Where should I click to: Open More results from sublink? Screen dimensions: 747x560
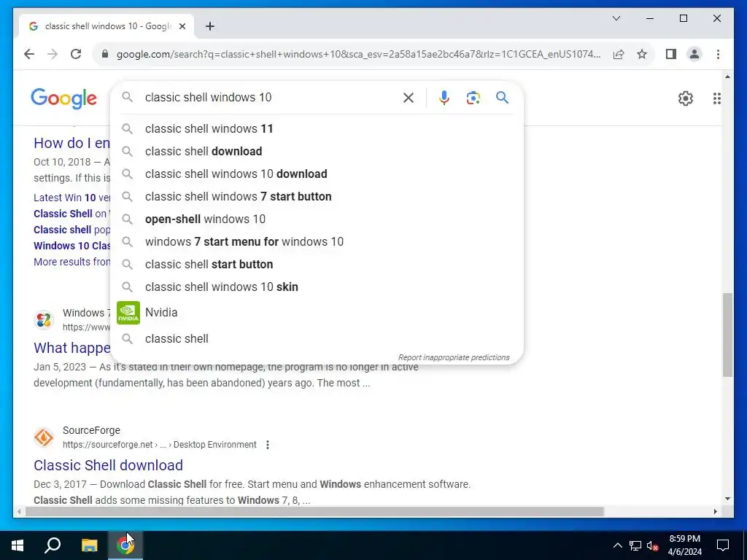pos(72,262)
